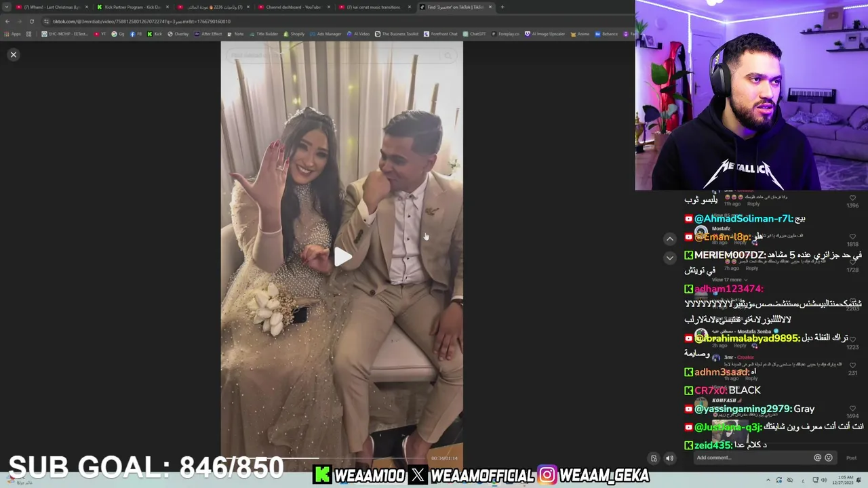868x488 pixels.
Task: Switch to the Channel dashboard - YouTube tab
Action: pos(294,7)
